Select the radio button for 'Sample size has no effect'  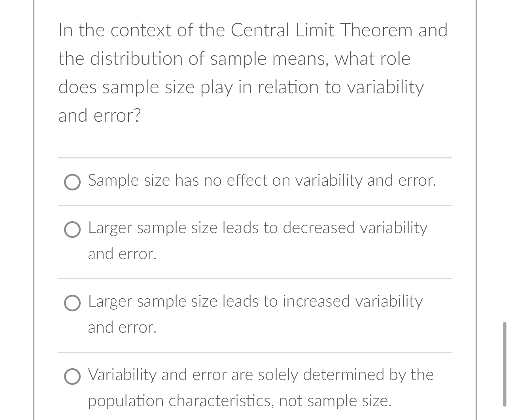coord(72,182)
